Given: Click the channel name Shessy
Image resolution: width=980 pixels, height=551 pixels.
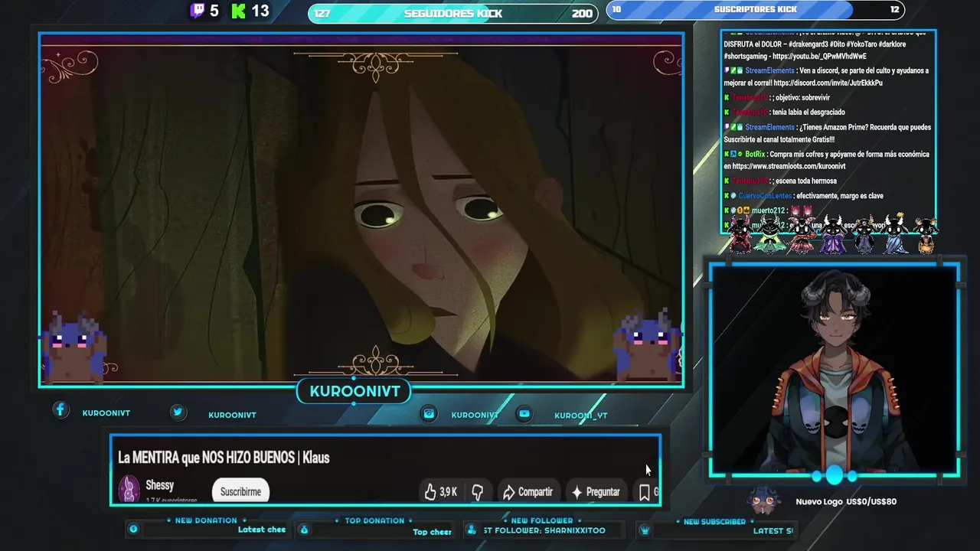Looking at the screenshot, I should [x=160, y=485].
